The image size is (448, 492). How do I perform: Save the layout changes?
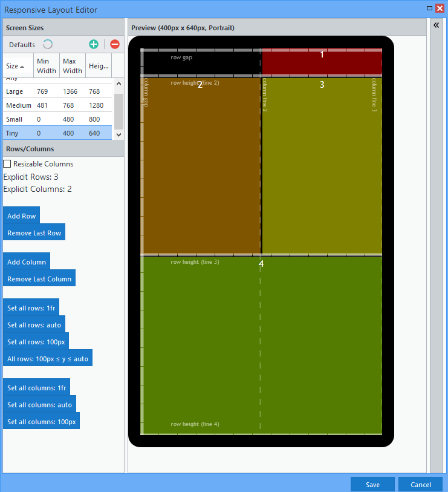(x=372, y=485)
